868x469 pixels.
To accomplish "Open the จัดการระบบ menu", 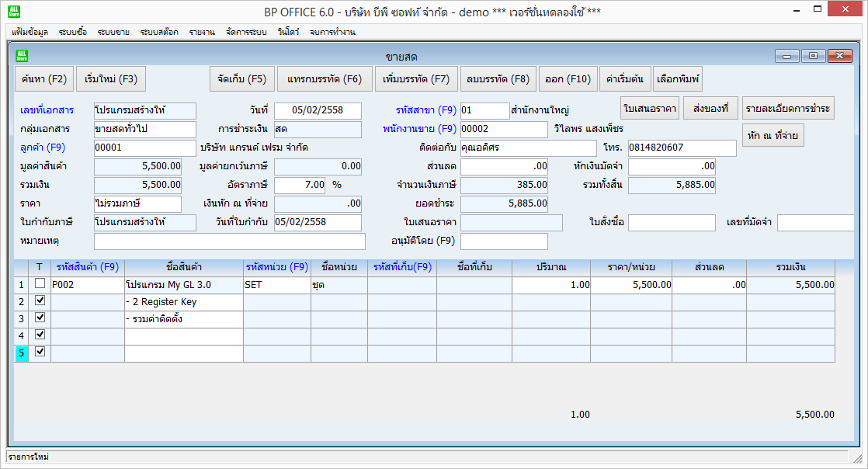I will [246, 32].
